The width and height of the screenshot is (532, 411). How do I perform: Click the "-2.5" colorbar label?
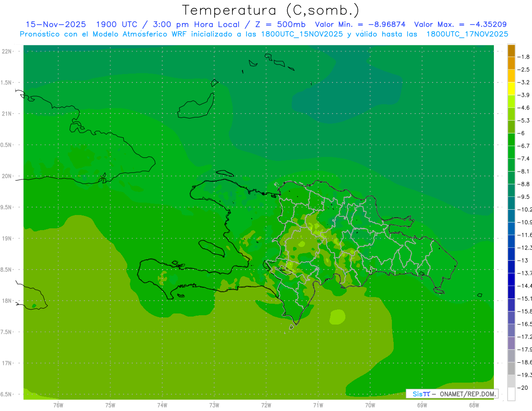click(524, 70)
